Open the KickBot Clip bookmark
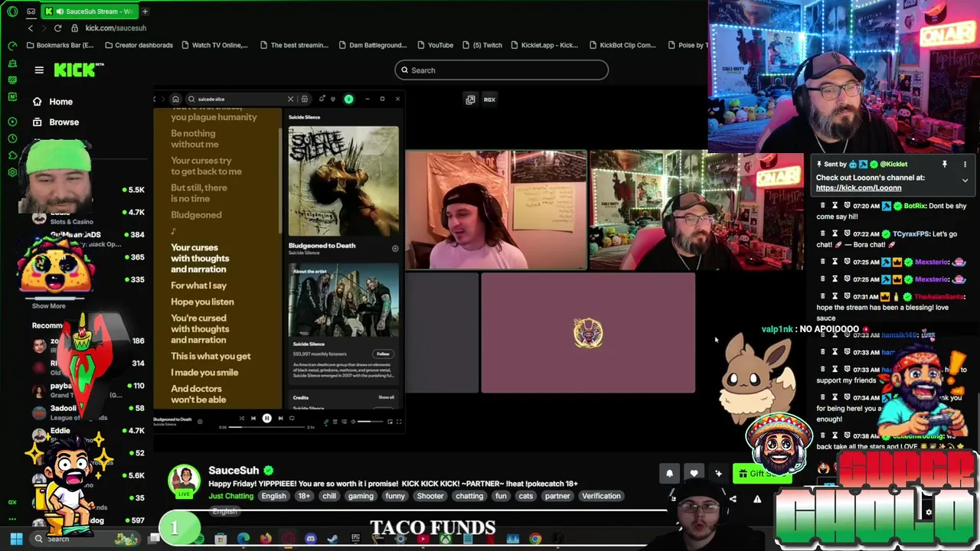This screenshot has height=551, width=980. (x=621, y=45)
